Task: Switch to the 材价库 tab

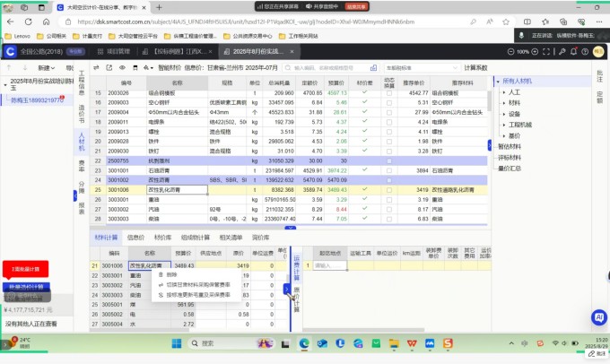Action: [x=162, y=238]
